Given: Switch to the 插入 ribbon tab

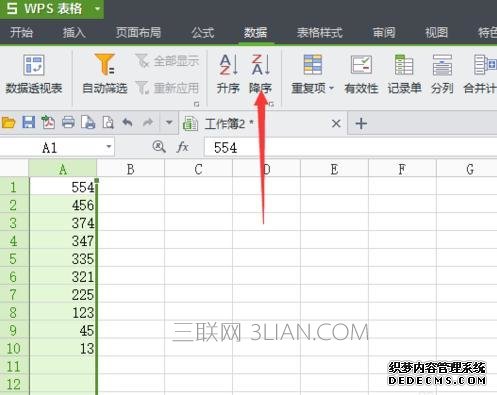Looking at the screenshot, I should pyautogui.click(x=74, y=33).
